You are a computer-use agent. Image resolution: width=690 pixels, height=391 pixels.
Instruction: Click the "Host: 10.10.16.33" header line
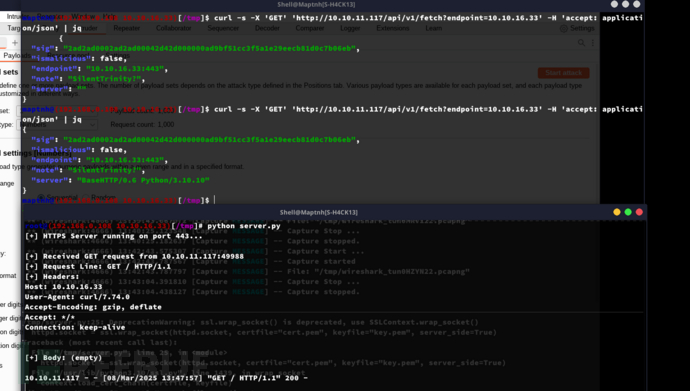63,287
